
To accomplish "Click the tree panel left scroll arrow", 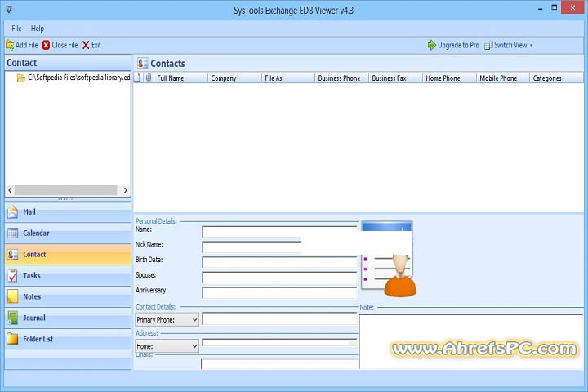I will pos(10,190).
